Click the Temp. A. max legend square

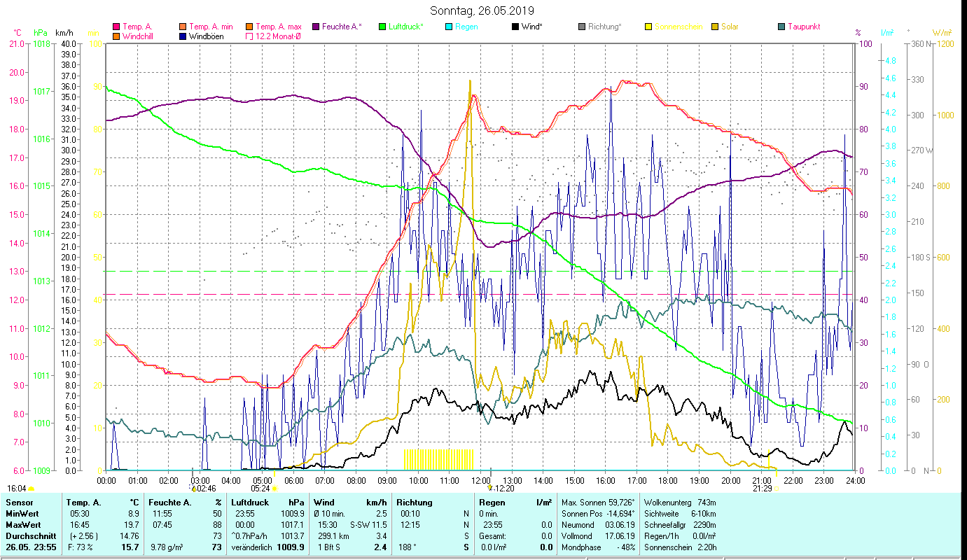pos(250,27)
